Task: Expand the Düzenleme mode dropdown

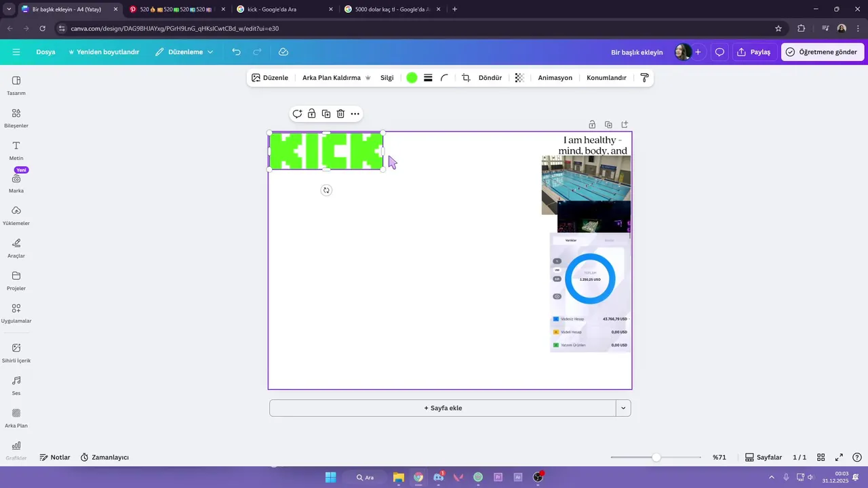Action: 184,52
